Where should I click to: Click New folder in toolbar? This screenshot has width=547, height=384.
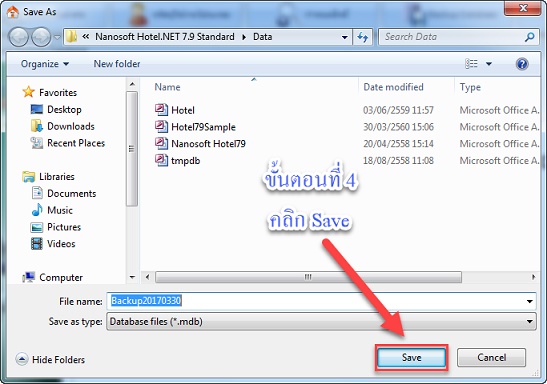point(117,64)
